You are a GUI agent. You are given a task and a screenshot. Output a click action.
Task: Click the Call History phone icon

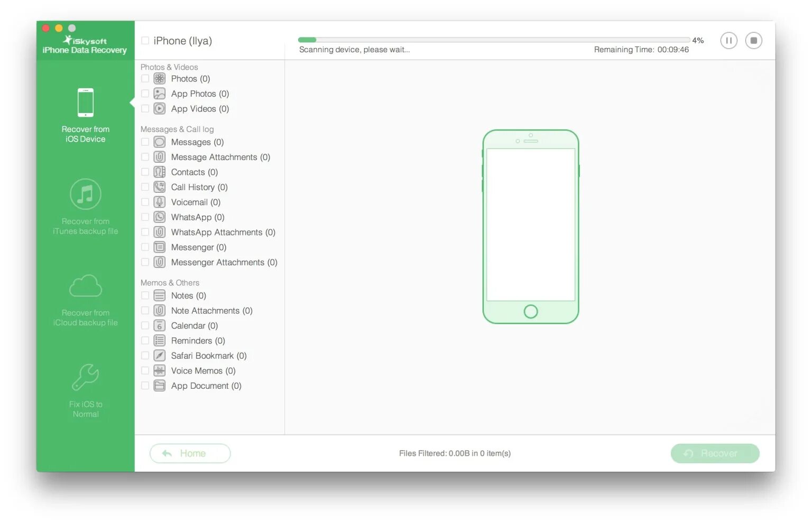tap(160, 187)
